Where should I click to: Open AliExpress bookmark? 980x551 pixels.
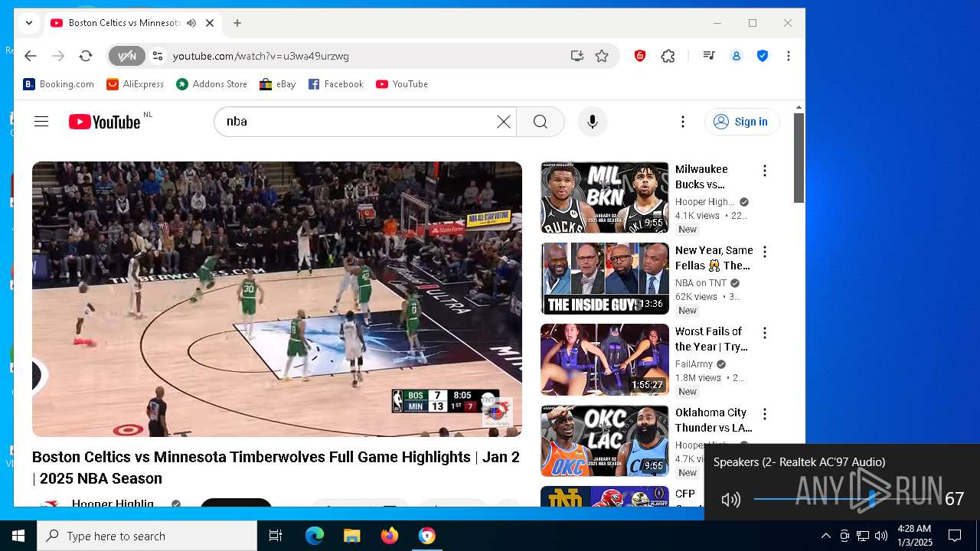(x=136, y=84)
